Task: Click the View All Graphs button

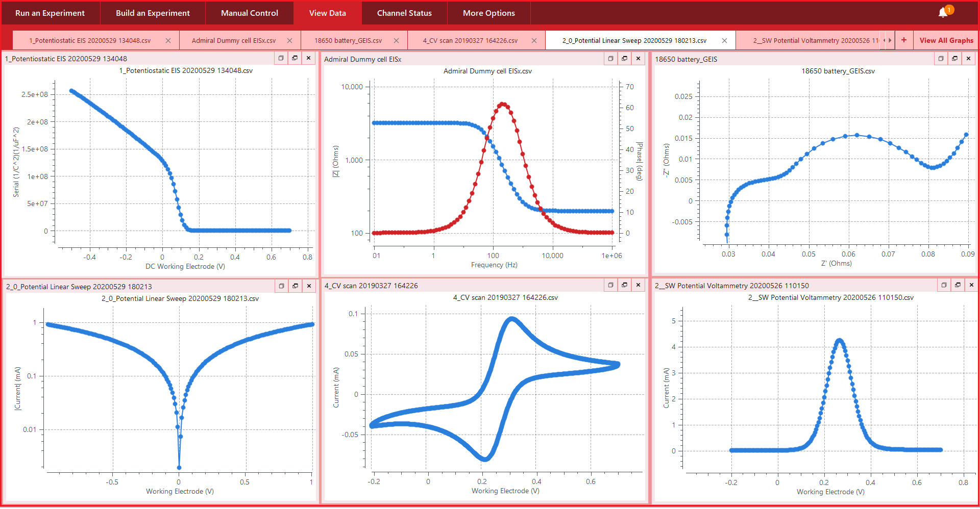Action: point(946,41)
